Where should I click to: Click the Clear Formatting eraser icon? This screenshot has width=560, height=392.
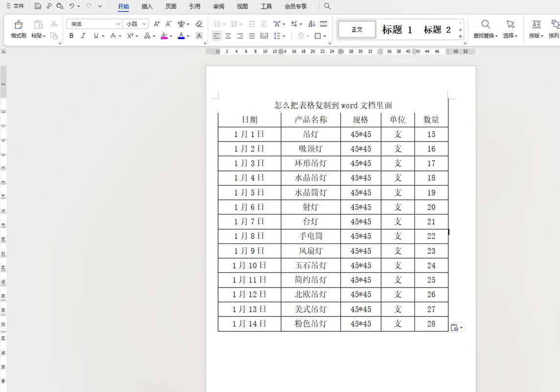coord(199,24)
